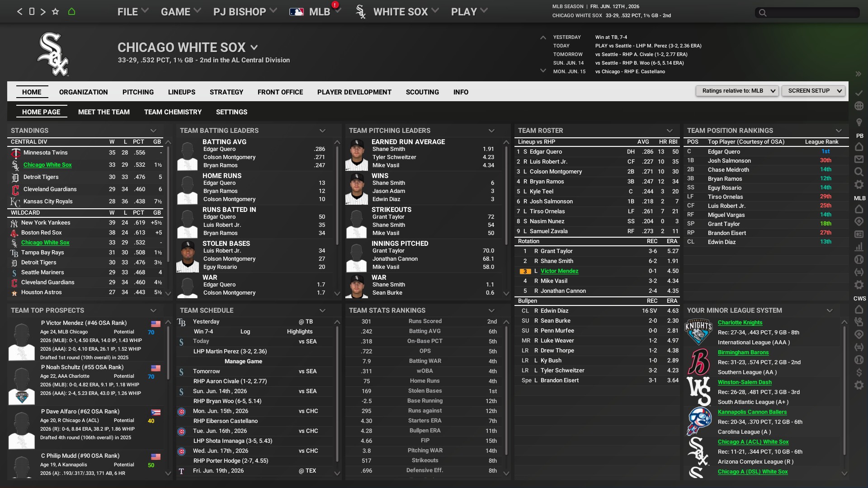
Task: Open the TEAM CHEMISTRY subtab
Action: pyautogui.click(x=173, y=112)
